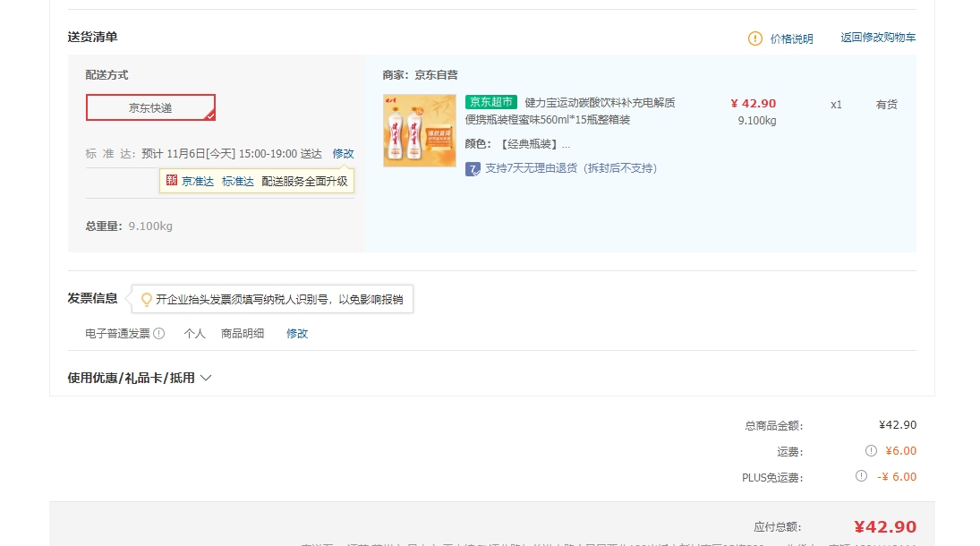Click the 开企业抬头发票 invoice tip text
The height and width of the screenshot is (546, 980).
[x=279, y=300]
